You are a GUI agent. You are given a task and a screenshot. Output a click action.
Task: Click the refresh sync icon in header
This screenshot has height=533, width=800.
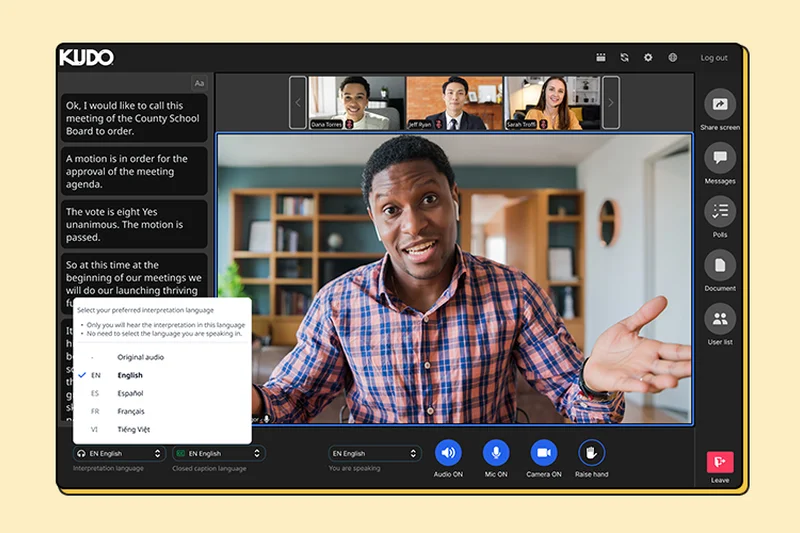click(x=625, y=58)
